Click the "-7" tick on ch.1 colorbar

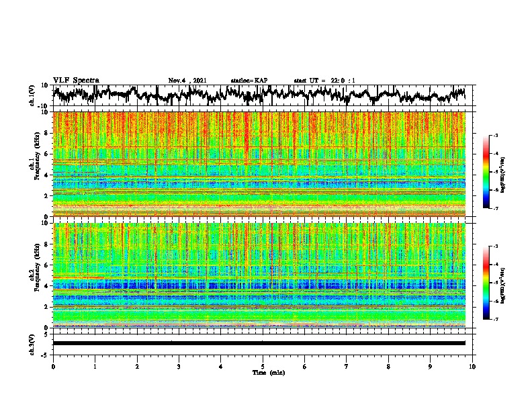496,208
